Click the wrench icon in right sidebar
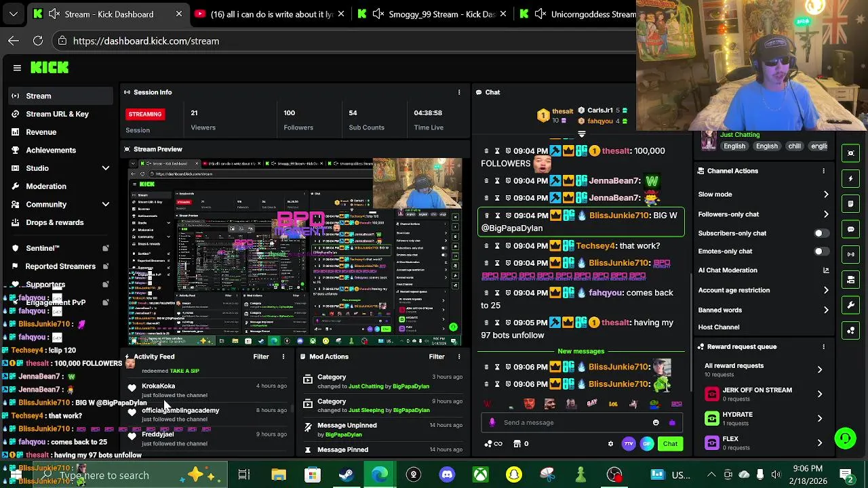This screenshot has height=488, width=868. click(851, 305)
